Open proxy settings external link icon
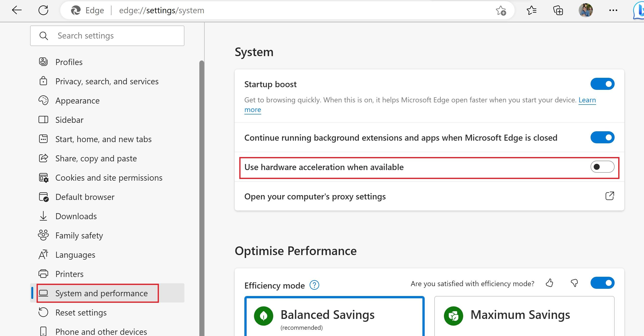 pos(610,196)
